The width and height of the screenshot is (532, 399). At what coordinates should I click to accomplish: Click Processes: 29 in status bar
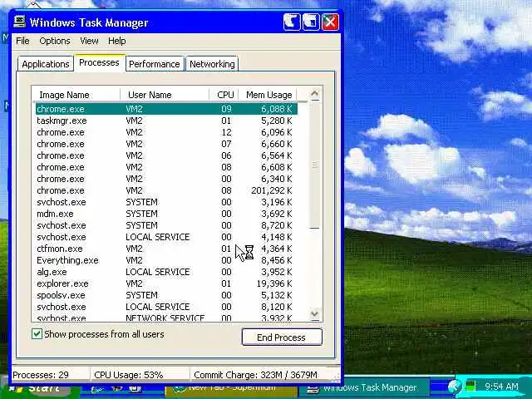41,375
